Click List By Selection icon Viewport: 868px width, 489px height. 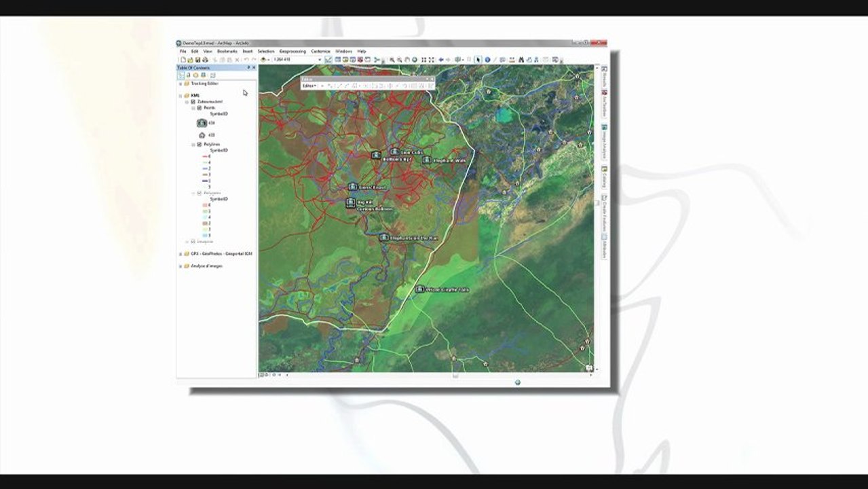[x=203, y=75]
